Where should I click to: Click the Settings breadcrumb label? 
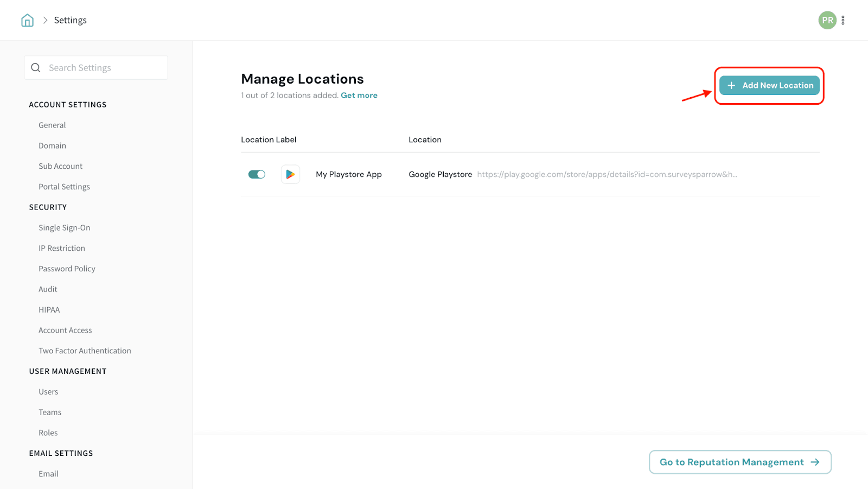(x=70, y=21)
